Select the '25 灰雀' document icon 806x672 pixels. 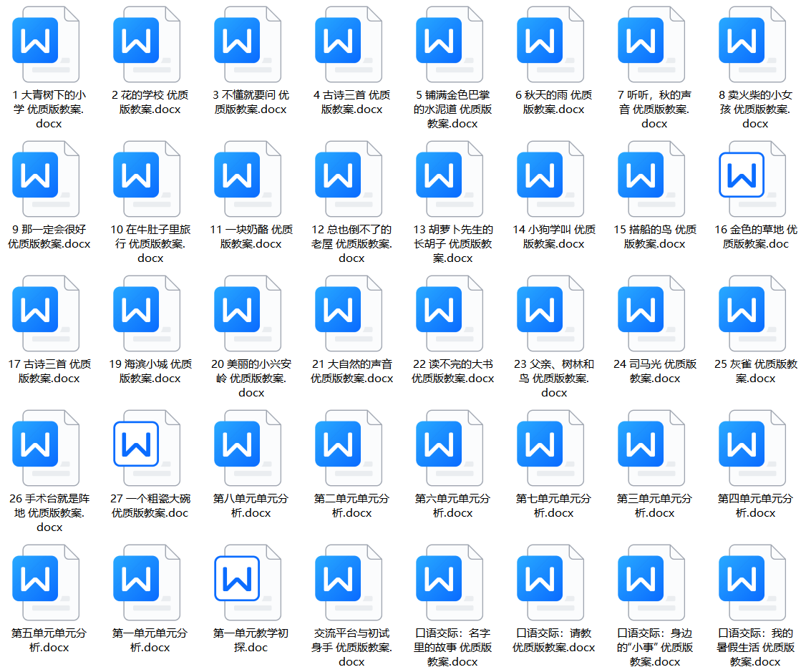[752, 313]
